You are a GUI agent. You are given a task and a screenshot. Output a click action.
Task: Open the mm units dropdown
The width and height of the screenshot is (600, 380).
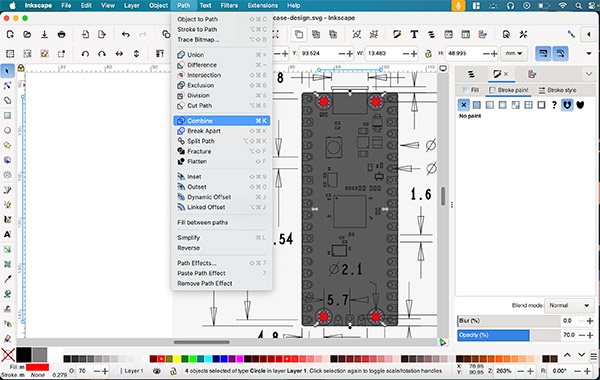(x=514, y=54)
